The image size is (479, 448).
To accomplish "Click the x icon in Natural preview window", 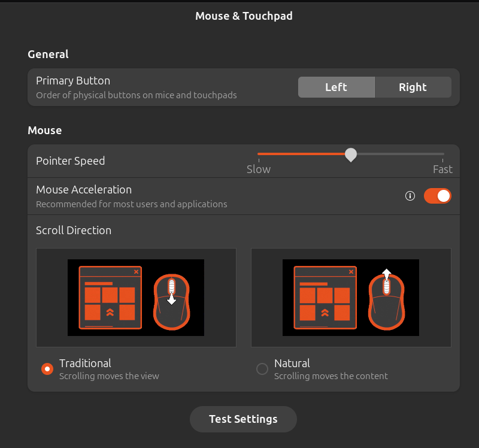I will [351, 272].
